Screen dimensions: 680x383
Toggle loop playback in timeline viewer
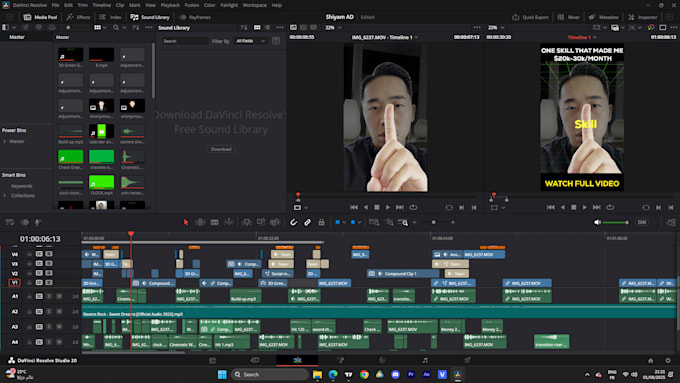[x=610, y=207]
